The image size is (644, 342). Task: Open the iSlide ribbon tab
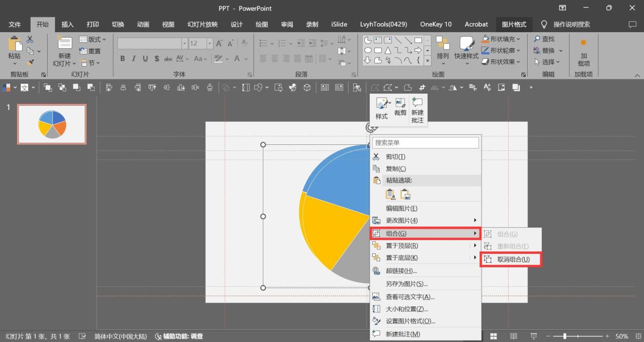(339, 24)
